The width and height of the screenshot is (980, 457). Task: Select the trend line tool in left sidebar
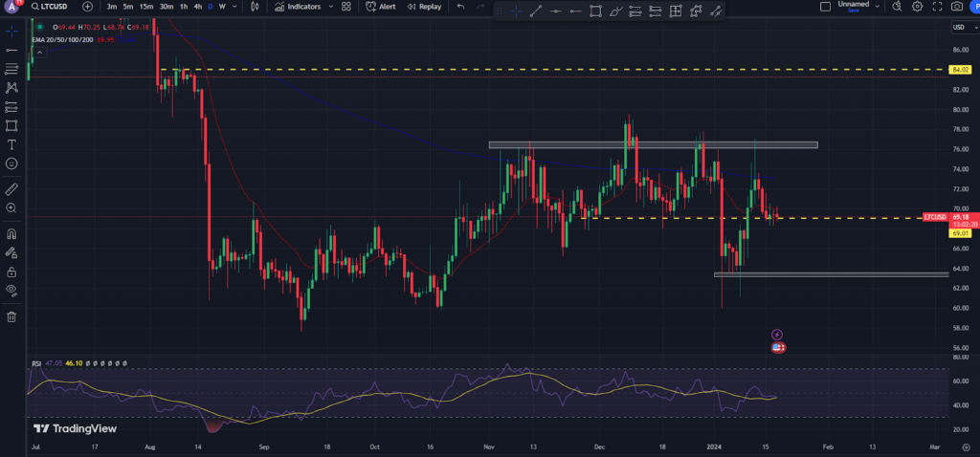tap(11, 50)
